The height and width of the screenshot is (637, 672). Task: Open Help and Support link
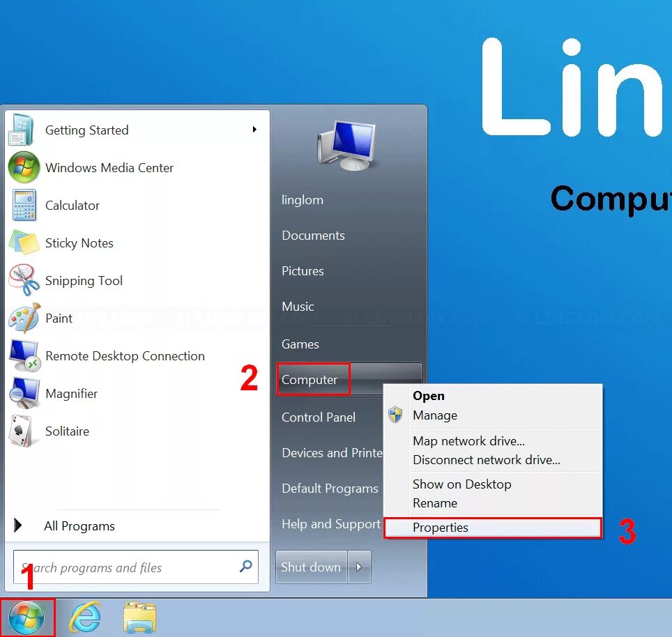coord(331,524)
